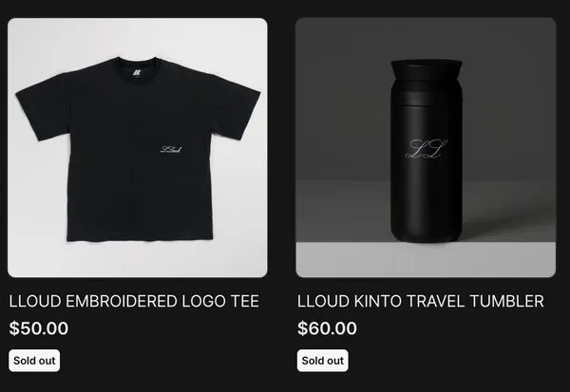Click the tumbler's black lid
Image resolution: width=570 pixels, height=392 pixels.
pos(427,69)
